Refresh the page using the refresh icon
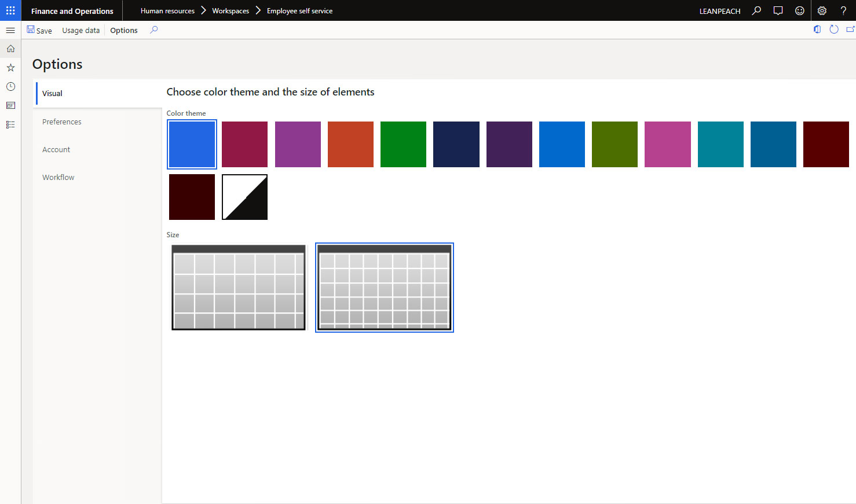The height and width of the screenshot is (504, 856). (834, 30)
